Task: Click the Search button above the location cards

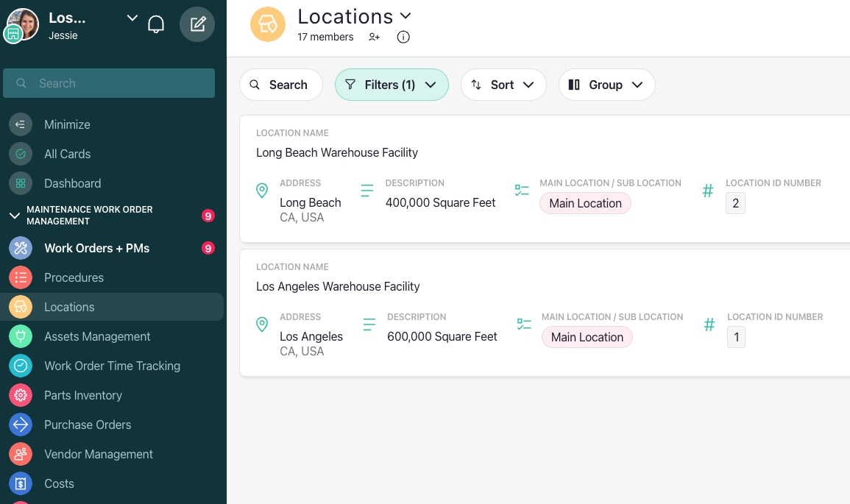Action: [x=280, y=85]
